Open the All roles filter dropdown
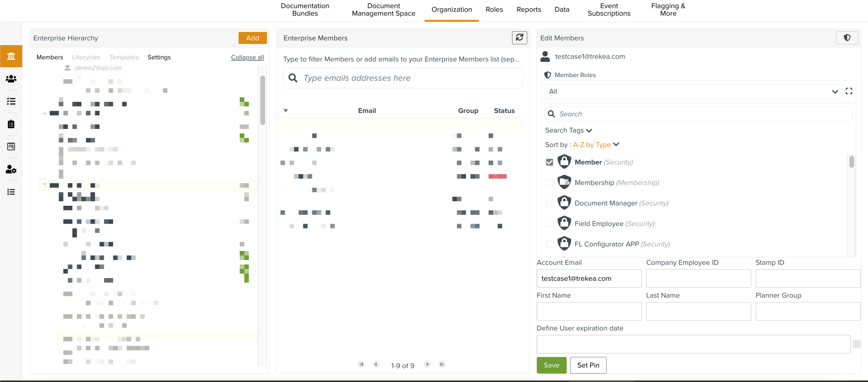 tap(693, 92)
